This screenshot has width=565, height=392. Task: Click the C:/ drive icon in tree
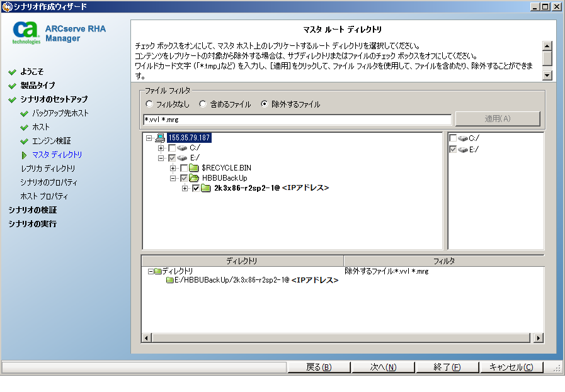[x=182, y=148]
